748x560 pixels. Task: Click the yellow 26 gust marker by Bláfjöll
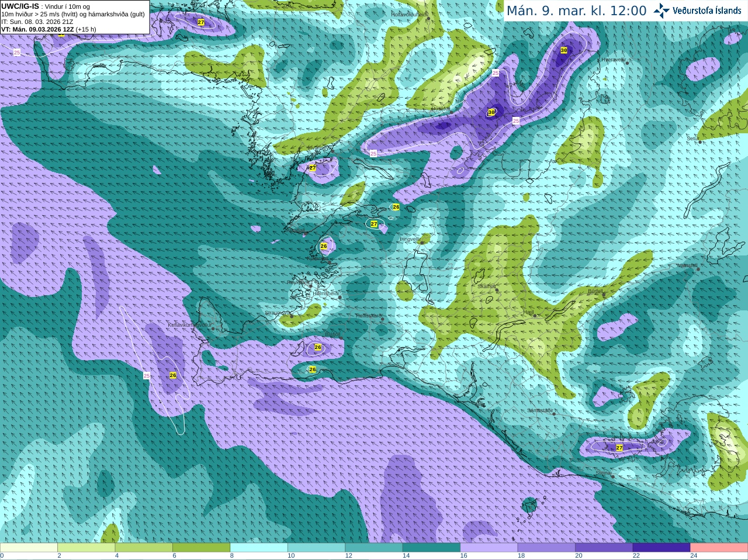point(318,347)
